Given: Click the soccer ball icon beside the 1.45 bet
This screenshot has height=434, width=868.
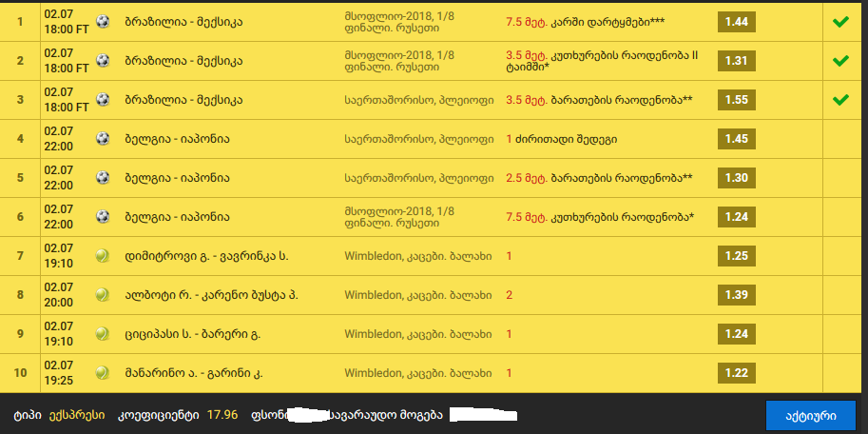Looking at the screenshot, I should pos(103,139).
